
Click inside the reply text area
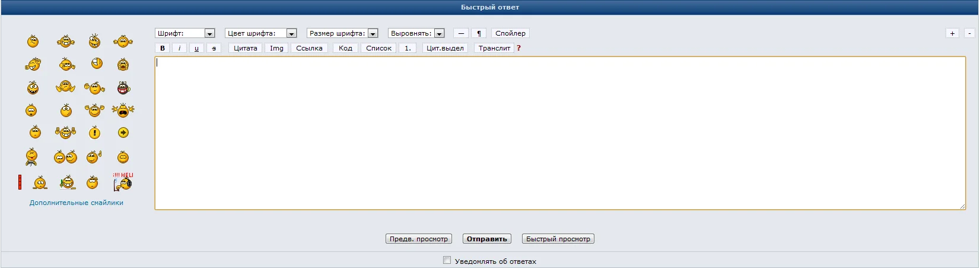560,133
